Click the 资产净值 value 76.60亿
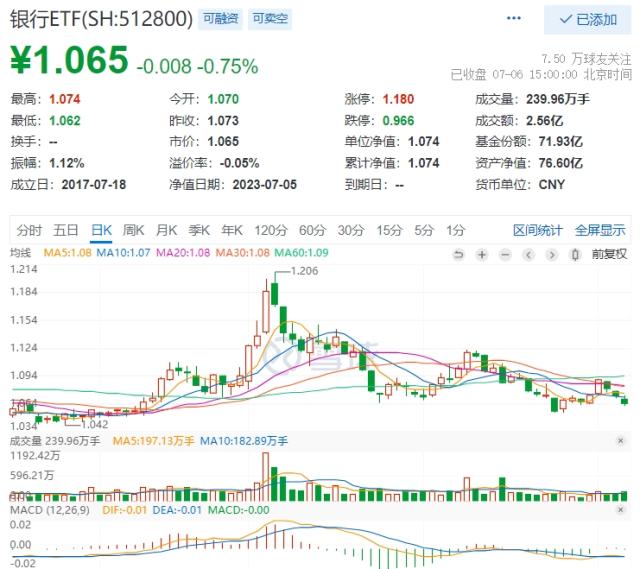 tap(560, 163)
